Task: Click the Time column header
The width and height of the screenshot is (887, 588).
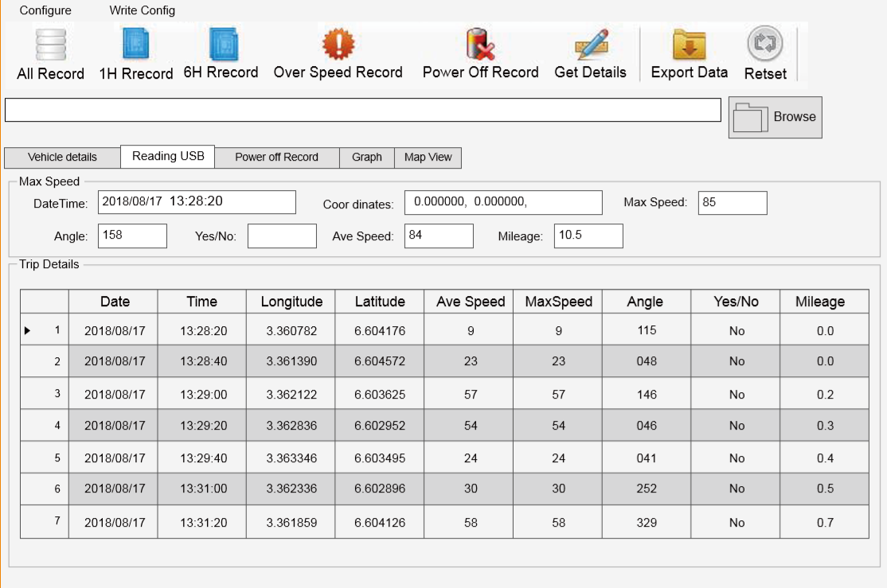Action: pos(202,302)
